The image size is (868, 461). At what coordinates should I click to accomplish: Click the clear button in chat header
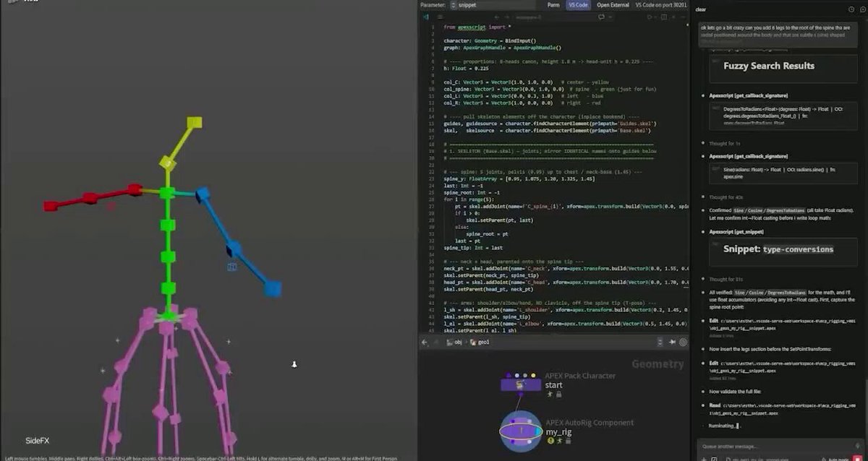pos(701,9)
